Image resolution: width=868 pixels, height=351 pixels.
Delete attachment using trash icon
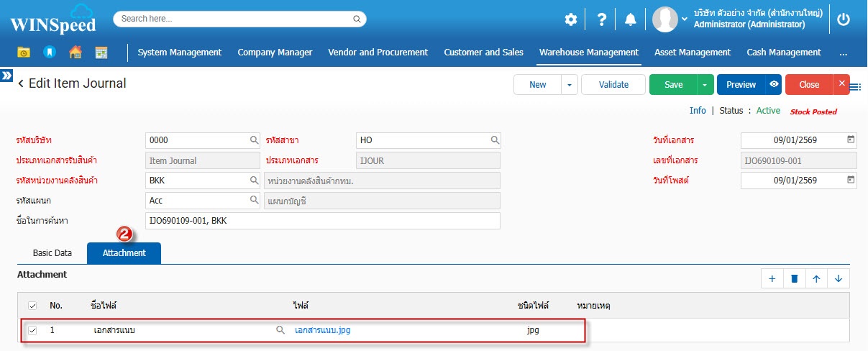pos(794,279)
